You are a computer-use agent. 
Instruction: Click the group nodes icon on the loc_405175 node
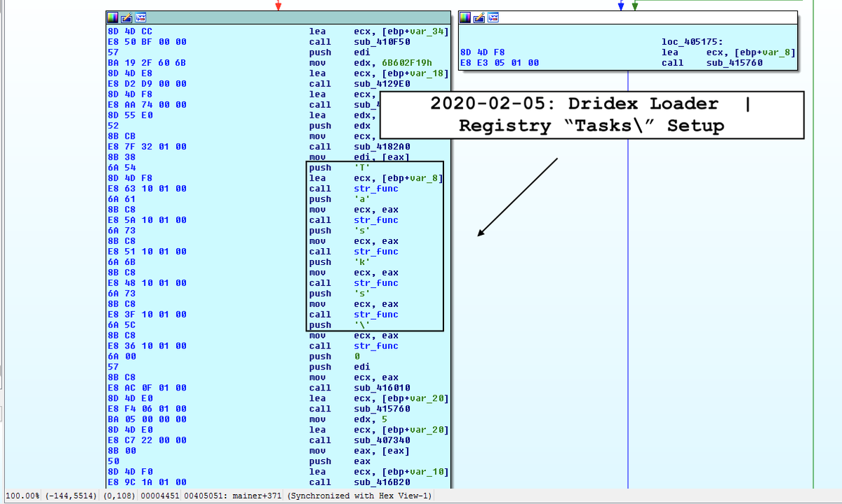tap(493, 18)
